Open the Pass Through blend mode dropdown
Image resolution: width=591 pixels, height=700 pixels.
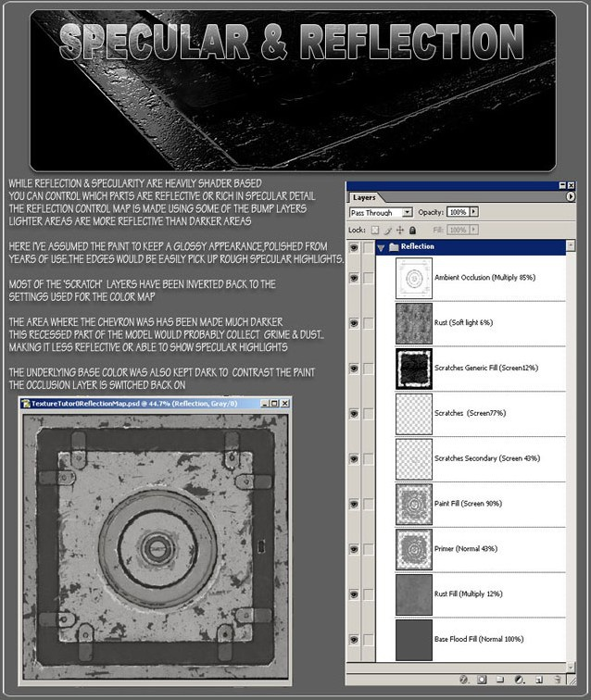click(407, 213)
